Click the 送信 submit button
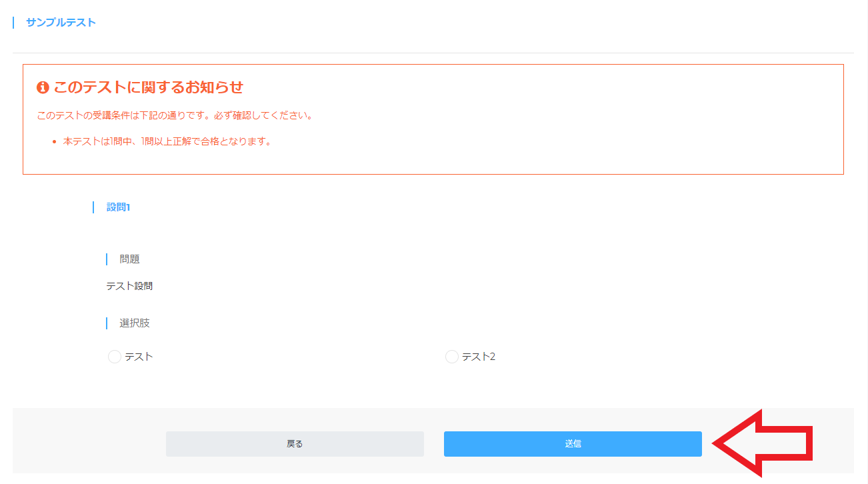868x484 pixels. click(x=573, y=444)
